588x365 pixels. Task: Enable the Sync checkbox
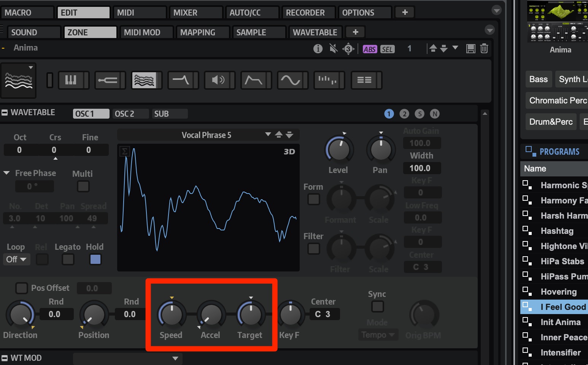(377, 306)
